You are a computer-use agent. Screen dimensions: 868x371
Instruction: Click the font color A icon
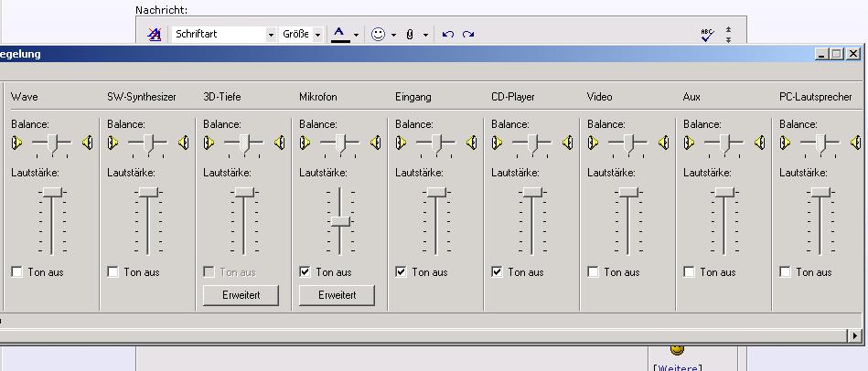click(340, 35)
